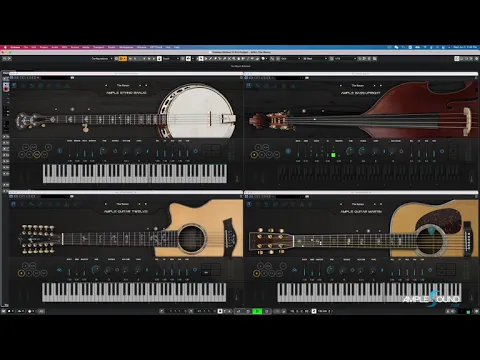Click the large knob in Guitar Twelve panel
Image resolution: width=480 pixels, height=360 pixels.
coord(96,269)
